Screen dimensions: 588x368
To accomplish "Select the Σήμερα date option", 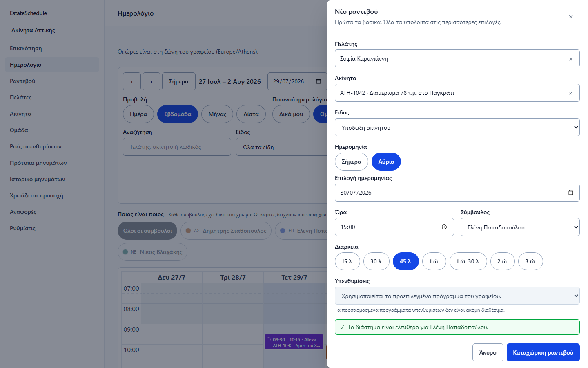I will (x=352, y=162).
